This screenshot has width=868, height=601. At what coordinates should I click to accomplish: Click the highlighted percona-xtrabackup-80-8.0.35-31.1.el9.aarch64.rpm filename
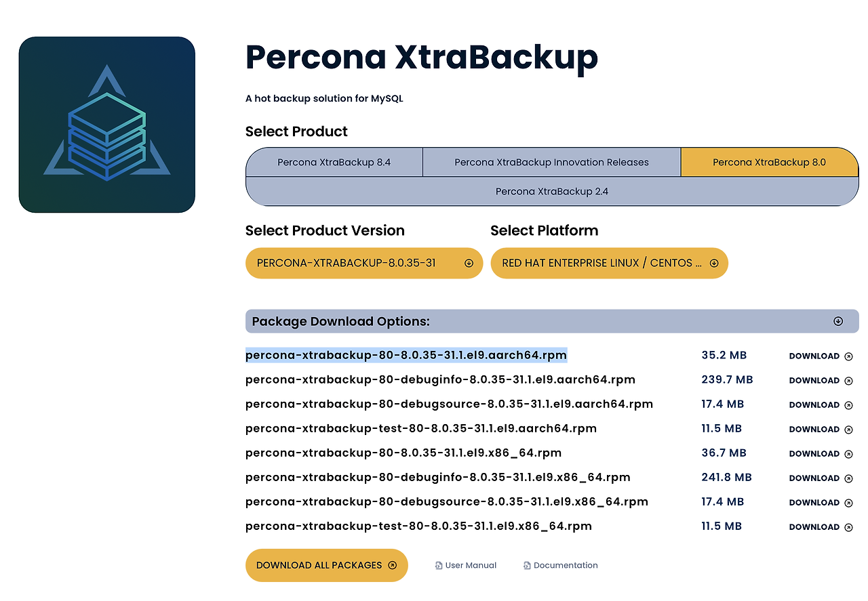tap(406, 355)
